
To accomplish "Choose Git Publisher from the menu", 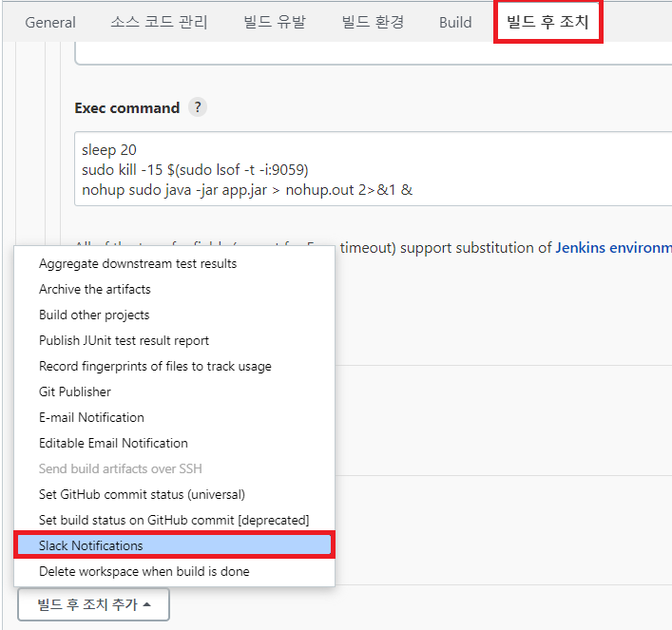I will coord(175,391).
